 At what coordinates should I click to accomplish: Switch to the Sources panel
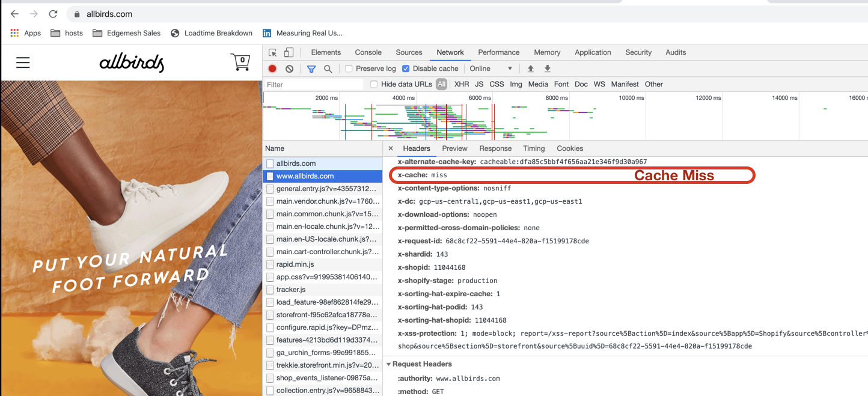click(x=409, y=52)
